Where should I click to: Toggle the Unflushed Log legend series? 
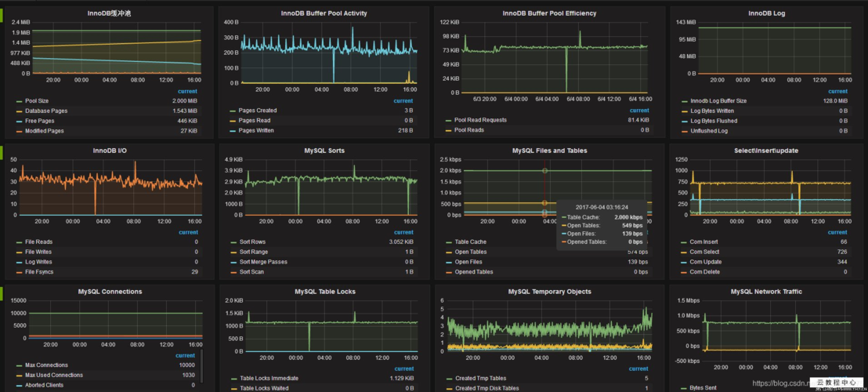click(x=708, y=131)
